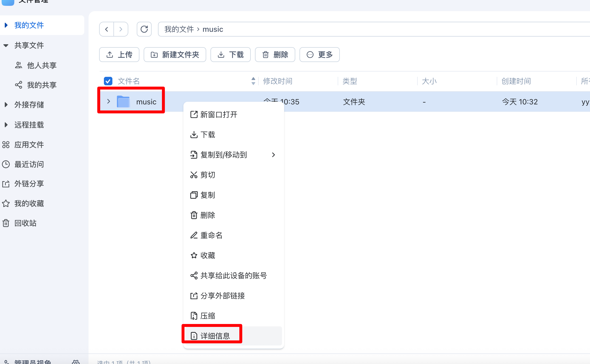Click the 新建文件夹 button

[x=175, y=55]
